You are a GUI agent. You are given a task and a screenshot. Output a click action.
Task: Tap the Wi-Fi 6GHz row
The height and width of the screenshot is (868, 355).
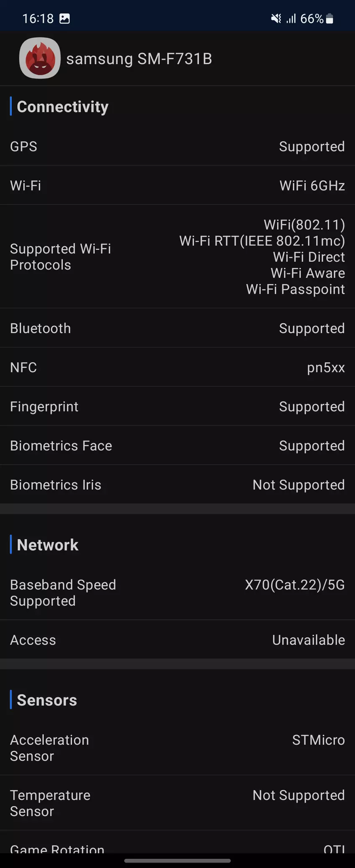tap(177, 185)
